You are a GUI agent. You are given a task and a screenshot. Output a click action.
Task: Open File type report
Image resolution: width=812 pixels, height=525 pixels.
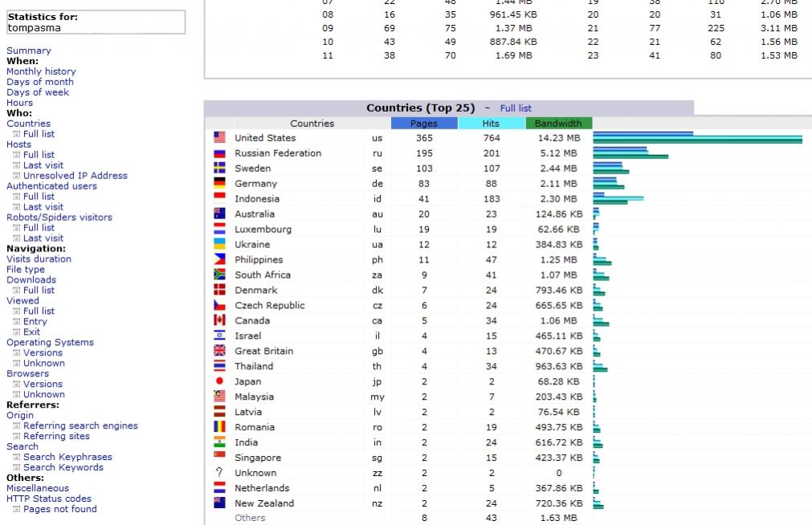pyautogui.click(x=26, y=269)
